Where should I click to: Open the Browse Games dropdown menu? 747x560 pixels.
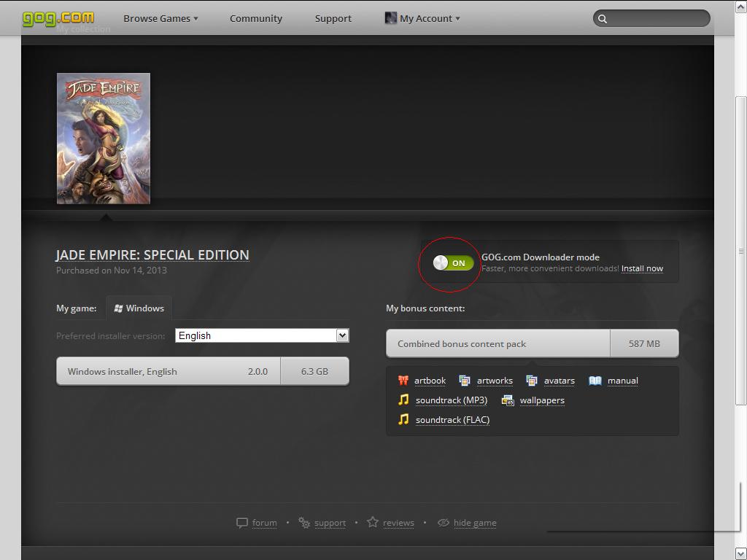pos(160,18)
